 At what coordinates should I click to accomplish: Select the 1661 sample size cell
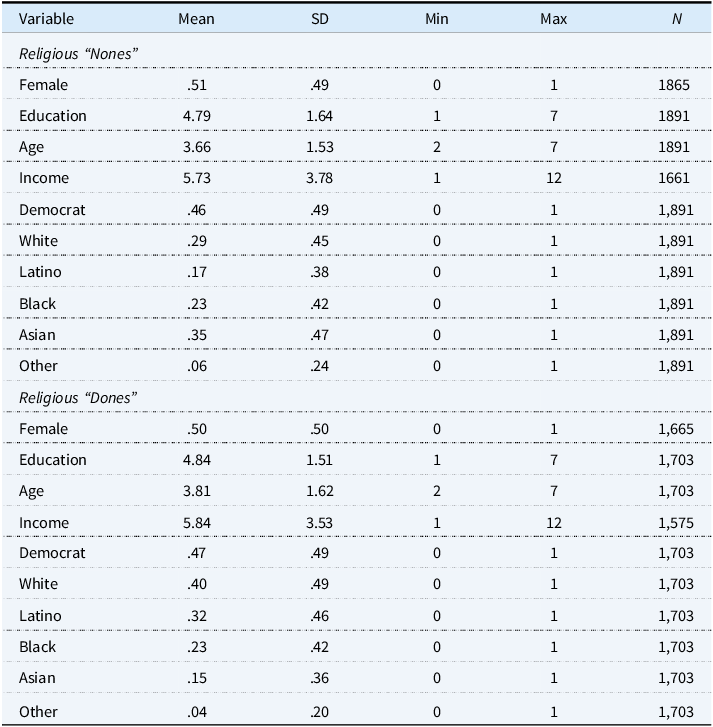point(675,178)
